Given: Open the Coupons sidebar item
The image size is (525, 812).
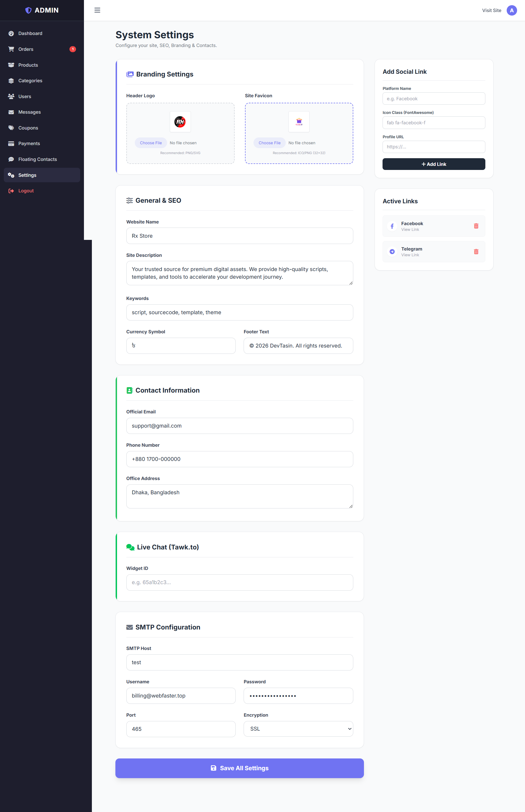Looking at the screenshot, I should coord(28,128).
